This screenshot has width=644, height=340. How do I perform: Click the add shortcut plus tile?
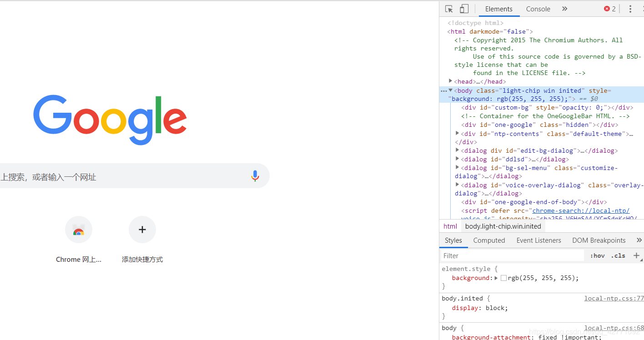142,230
